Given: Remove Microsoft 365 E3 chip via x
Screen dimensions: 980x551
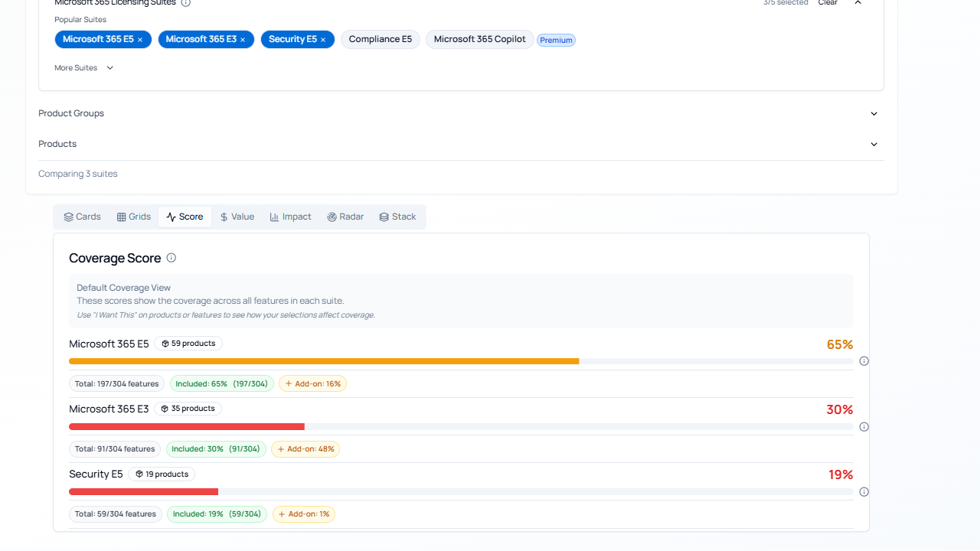Looking at the screenshot, I should [x=243, y=40].
